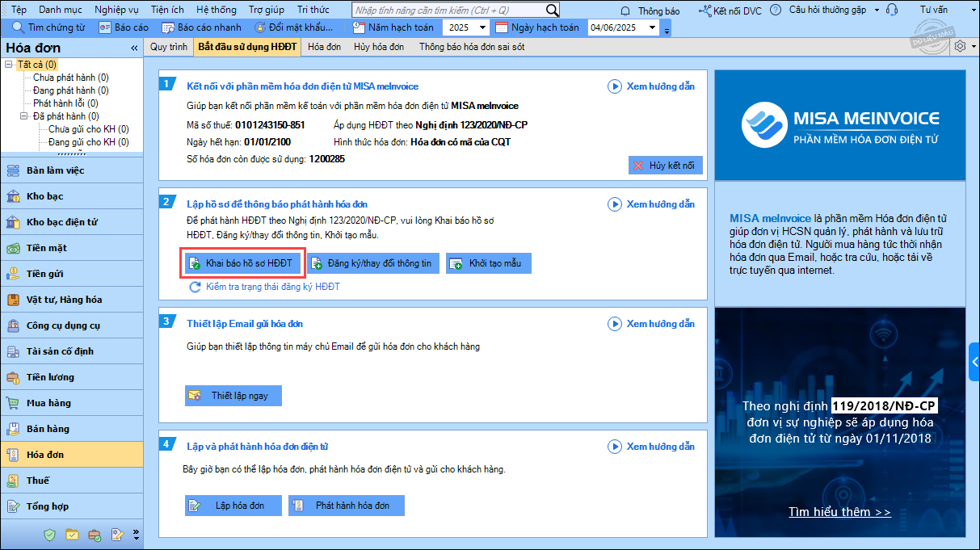Open Bàn làm việc workspace module
Screen dimensions: 980x550
click(x=72, y=170)
